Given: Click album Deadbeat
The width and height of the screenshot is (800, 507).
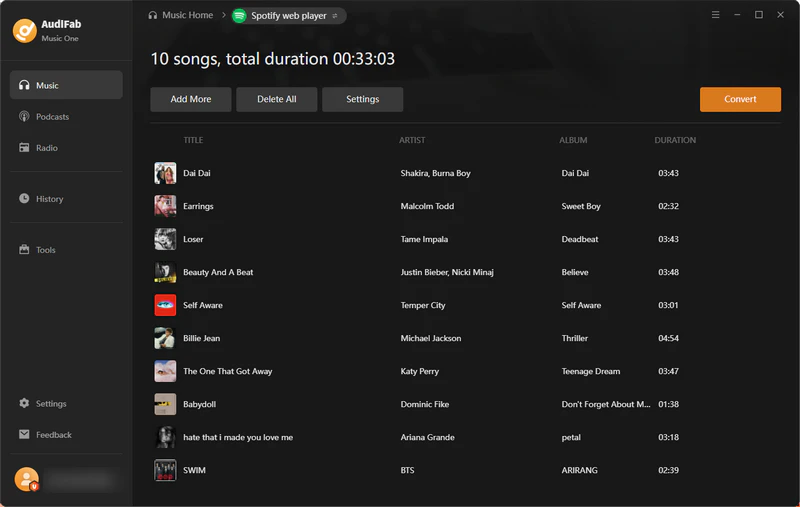Looking at the screenshot, I should (x=580, y=239).
